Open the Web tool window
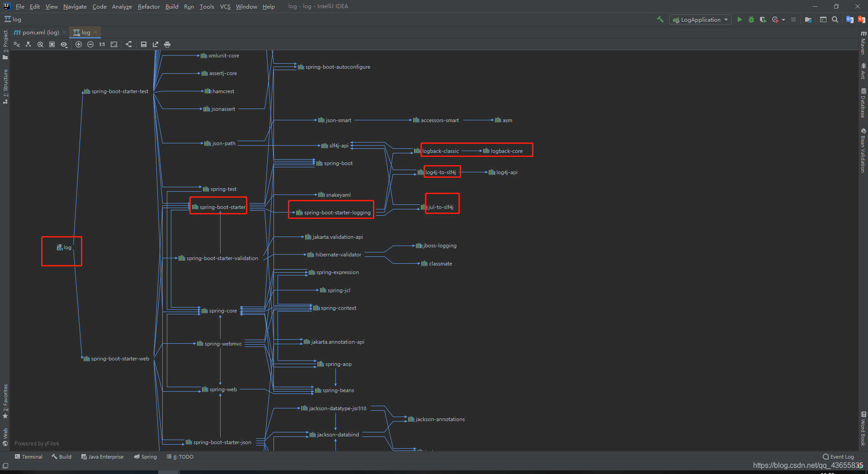The width and height of the screenshot is (868, 474). pyautogui.click(x=5, y=437)
